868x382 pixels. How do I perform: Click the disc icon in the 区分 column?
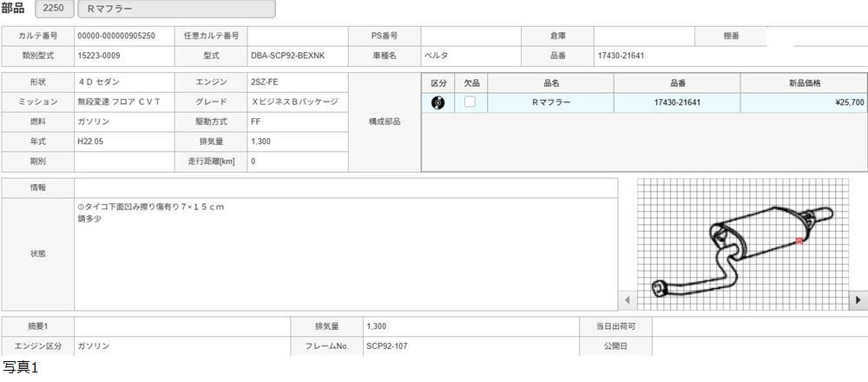click(x=437, y=102)
